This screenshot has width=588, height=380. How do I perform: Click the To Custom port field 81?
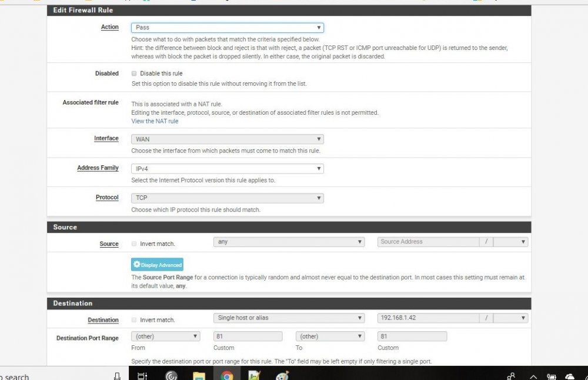(412, 336)
